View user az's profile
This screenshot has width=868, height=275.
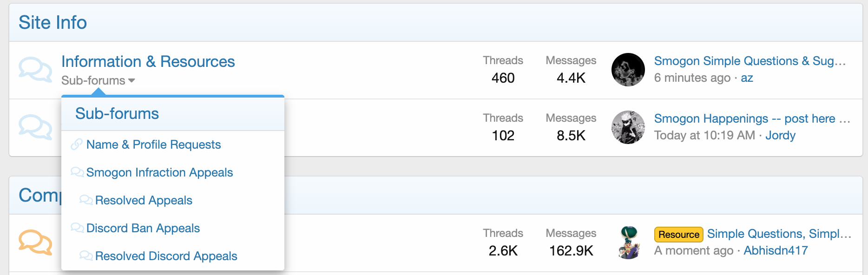747,78
